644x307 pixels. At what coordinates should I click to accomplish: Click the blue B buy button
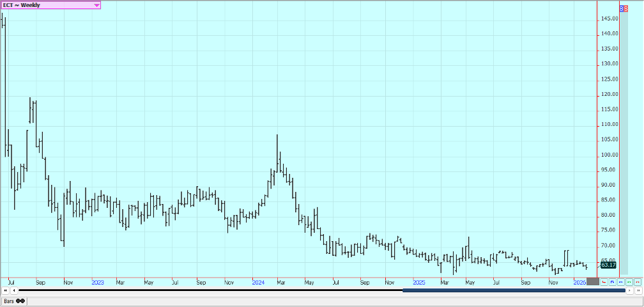tap(621, 9)
